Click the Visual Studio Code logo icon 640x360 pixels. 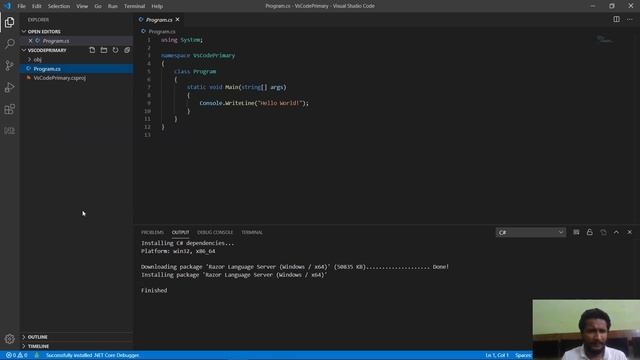tap(7, 6)
